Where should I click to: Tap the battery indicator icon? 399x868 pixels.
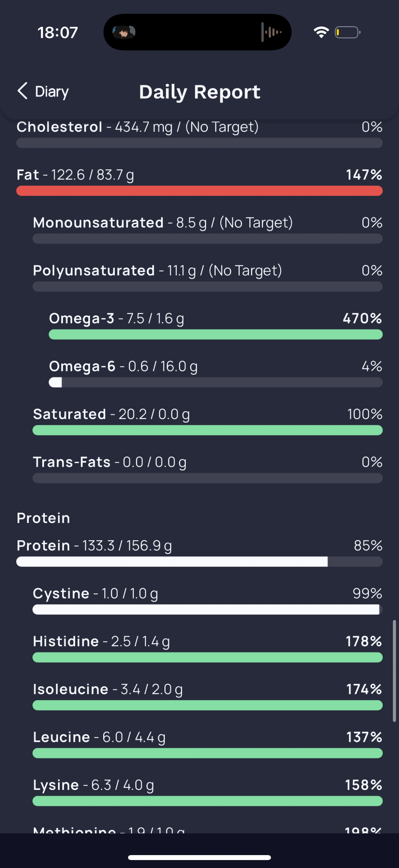click(x=347, y=32)
